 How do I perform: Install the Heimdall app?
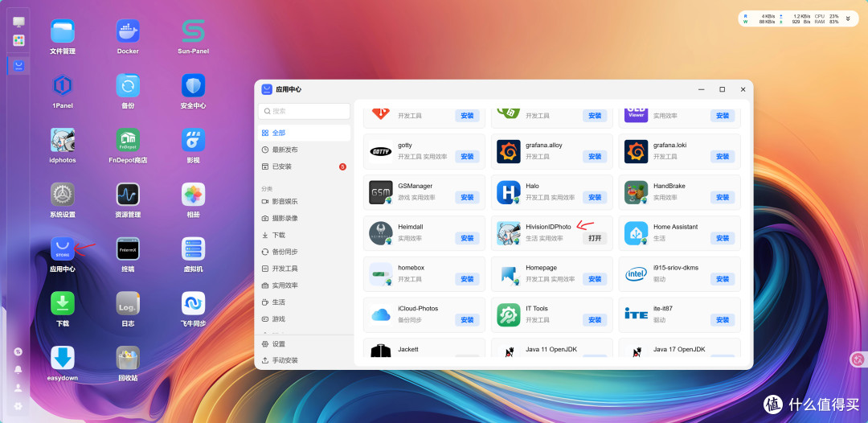click(x=467, y=238)
